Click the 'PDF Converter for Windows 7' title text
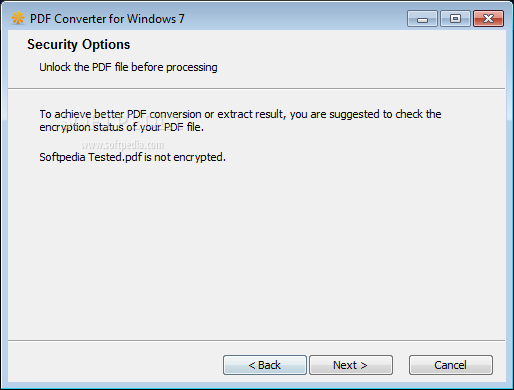The width and height of the screenshot is (514, 390). (107, 19)
